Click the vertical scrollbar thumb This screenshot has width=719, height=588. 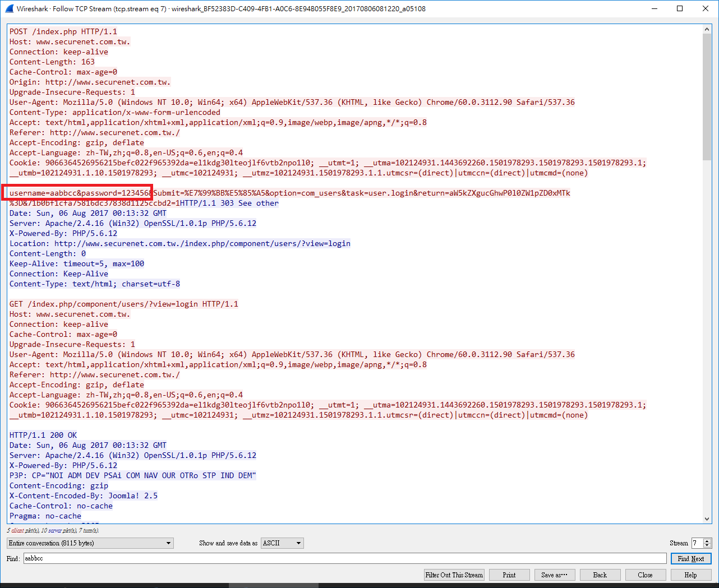(707, 98)
